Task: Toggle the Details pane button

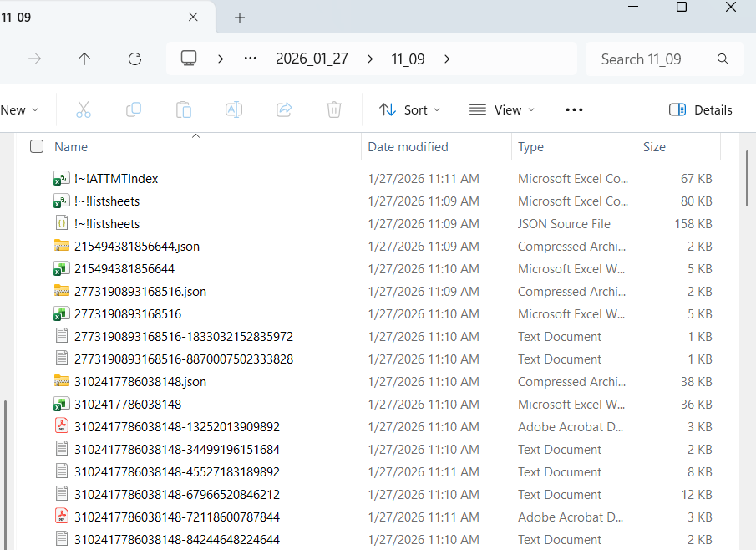Action: click(x=700, y=109)
